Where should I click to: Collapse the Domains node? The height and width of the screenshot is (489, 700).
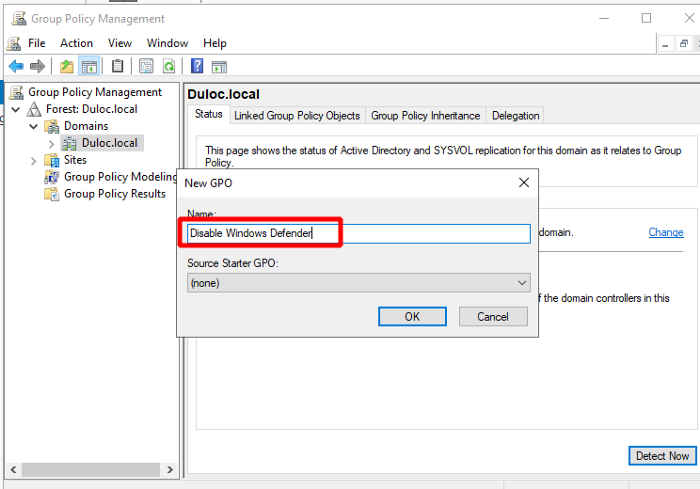tap(33, 126)
